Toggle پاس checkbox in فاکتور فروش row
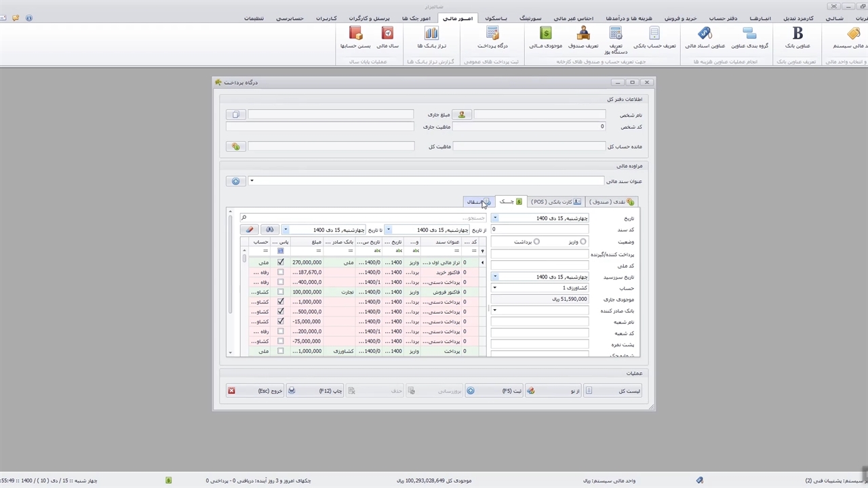This screenshot has height=488, width=868. pyautogui.click(x=281, y=291)
